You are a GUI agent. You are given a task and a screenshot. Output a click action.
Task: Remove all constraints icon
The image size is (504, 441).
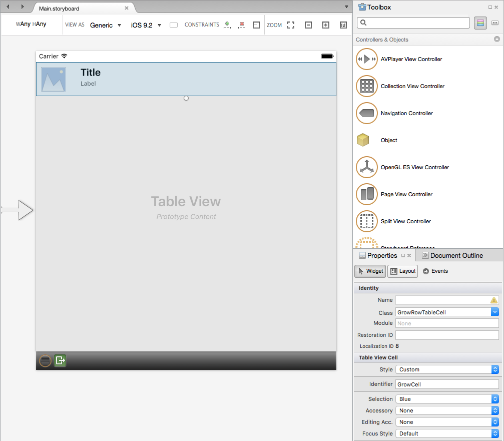(x=242, y=25)
